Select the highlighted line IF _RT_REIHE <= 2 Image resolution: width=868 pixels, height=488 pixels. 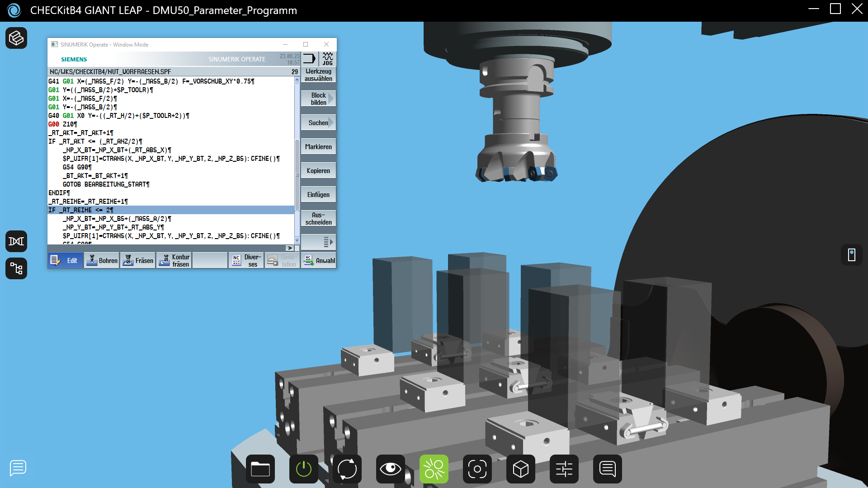tap(171, 210)
